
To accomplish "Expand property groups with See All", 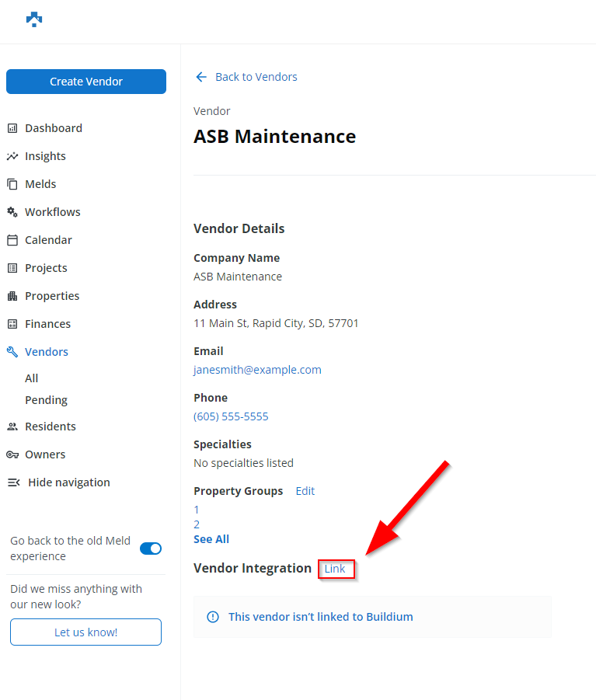I will coord(211,539).
